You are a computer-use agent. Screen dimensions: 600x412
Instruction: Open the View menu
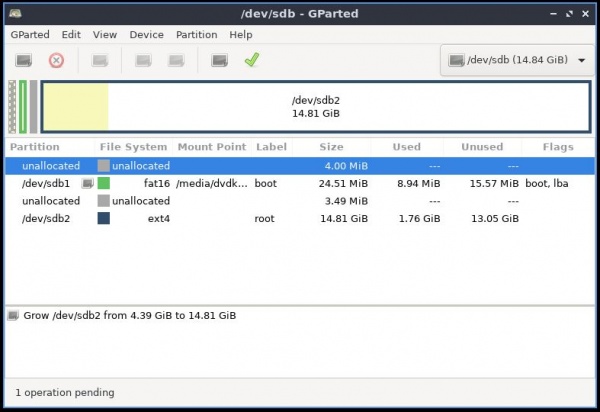pyautogui.click(x=105, y=34)
